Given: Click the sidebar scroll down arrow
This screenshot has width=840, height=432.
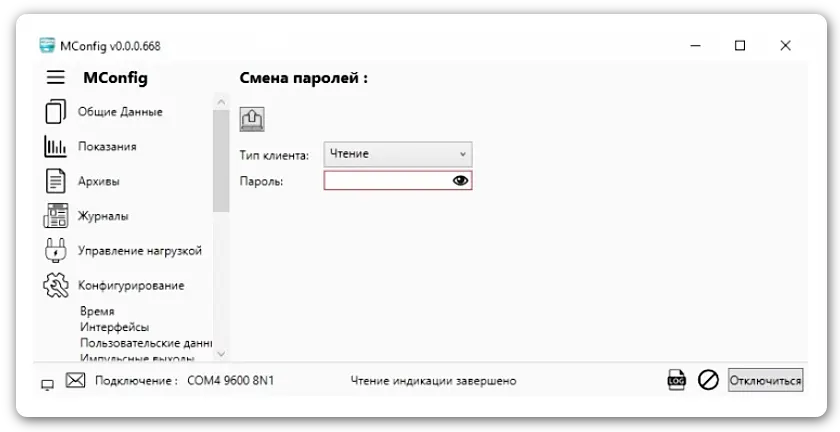Looking at the screenshot, I should tap(221, 354).
